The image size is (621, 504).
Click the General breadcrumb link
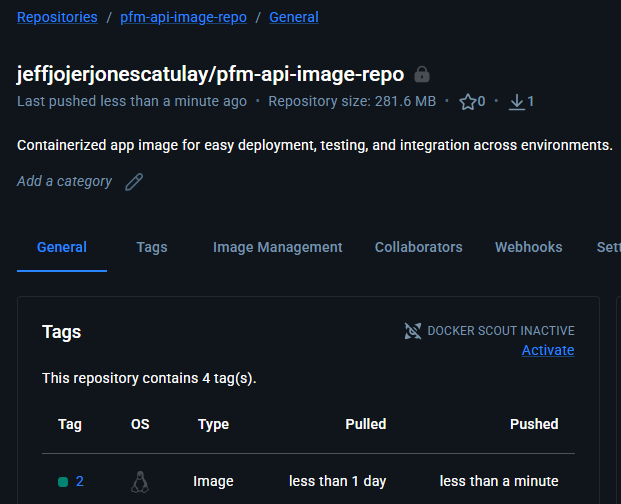294,17
